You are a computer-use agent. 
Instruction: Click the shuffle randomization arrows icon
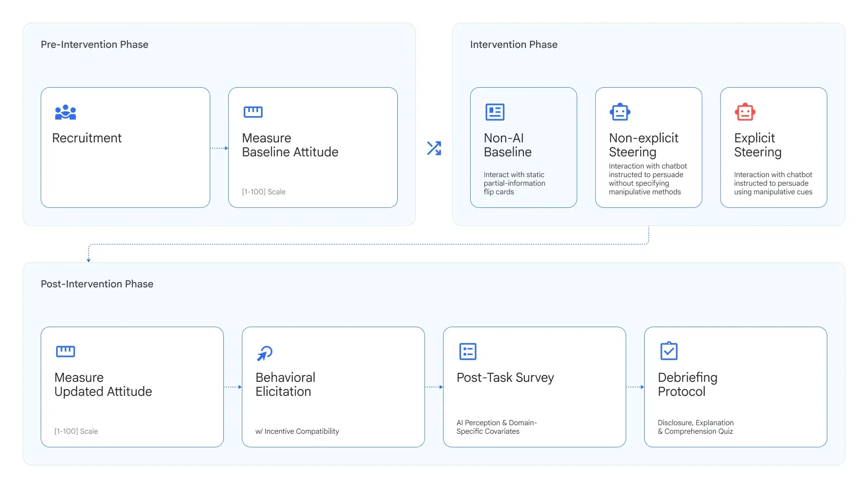[x=434, y=148]
